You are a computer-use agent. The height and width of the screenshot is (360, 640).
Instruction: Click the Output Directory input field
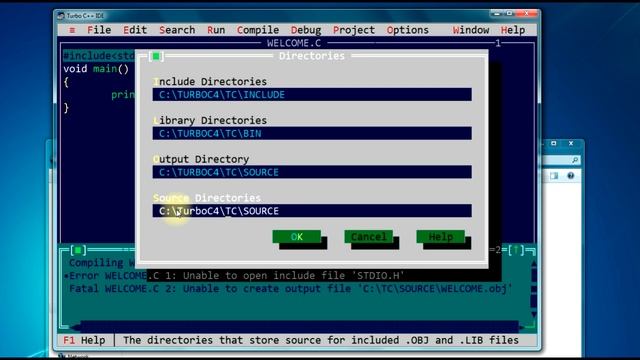[x=312, y=172]
